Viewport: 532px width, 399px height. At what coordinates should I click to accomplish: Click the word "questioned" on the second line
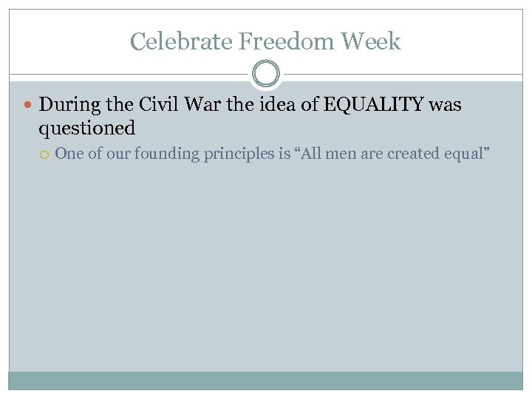(87, 129)
